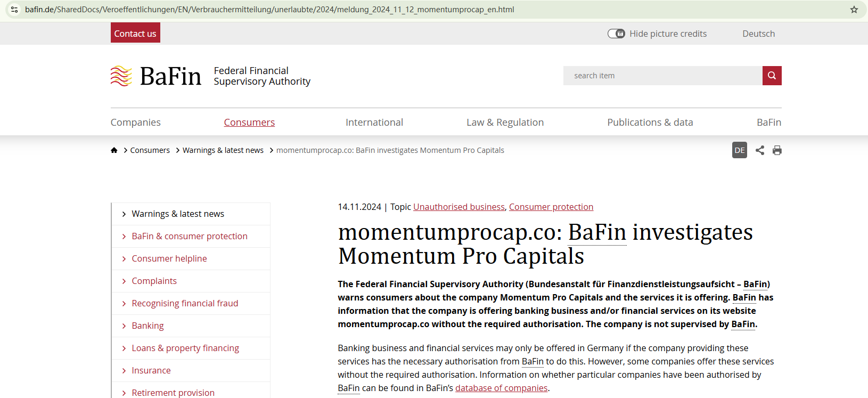Click the date 14.11.2024
This screenshot has width=868, height=398.
coord(359,207)
